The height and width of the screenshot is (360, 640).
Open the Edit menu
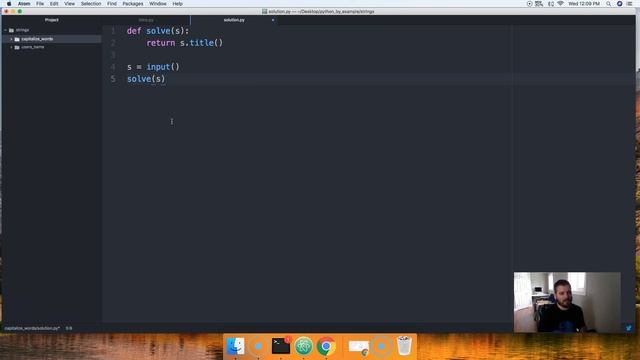pos(54,4)
